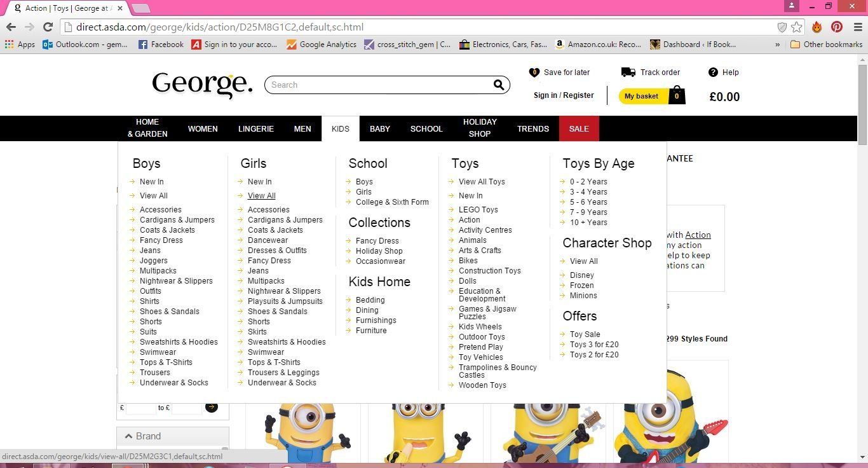This screenshot has width=868, height=468.
Task: Open the MEN menu
Action: (302, 128)
